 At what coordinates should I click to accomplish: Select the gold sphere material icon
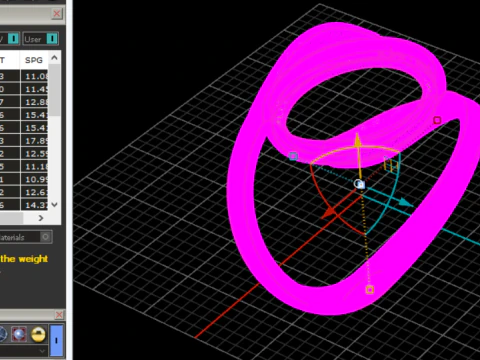click(x=38, y=334)
